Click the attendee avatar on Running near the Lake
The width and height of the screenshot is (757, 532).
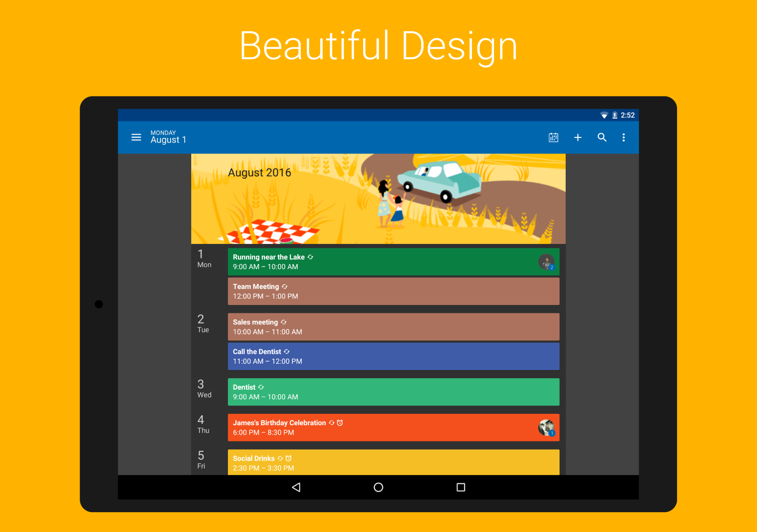click(546, 262)
